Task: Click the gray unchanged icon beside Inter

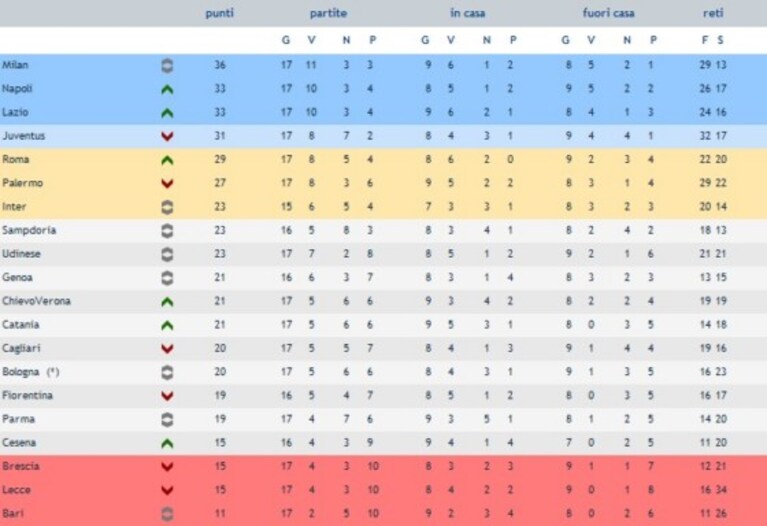Action: [x=167, y=207]
